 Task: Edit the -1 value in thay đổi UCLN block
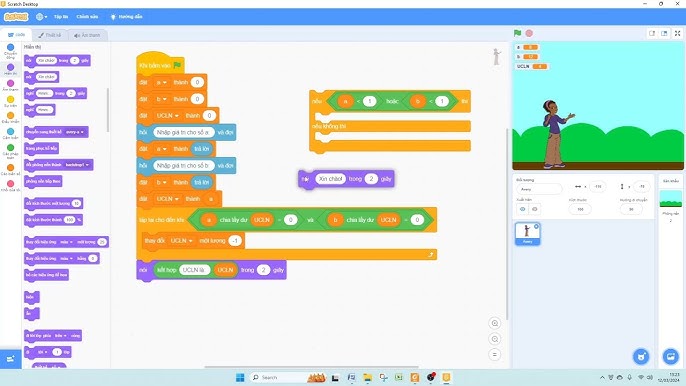(x=235, y=241)
